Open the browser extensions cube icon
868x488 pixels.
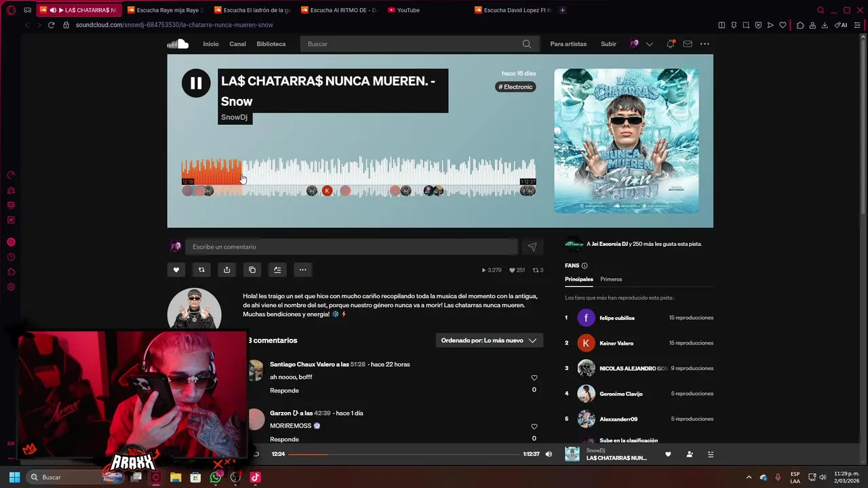[800, 25]
